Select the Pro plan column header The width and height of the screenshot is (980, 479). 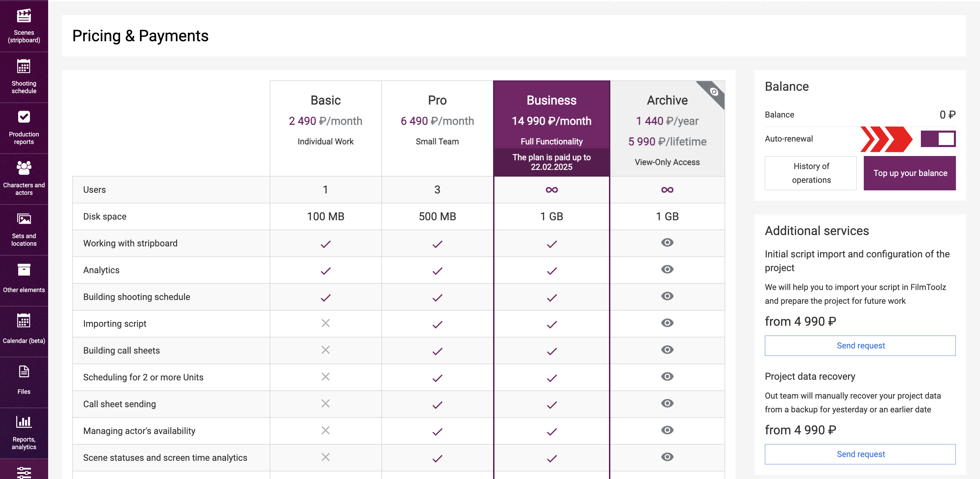point(437,100)
